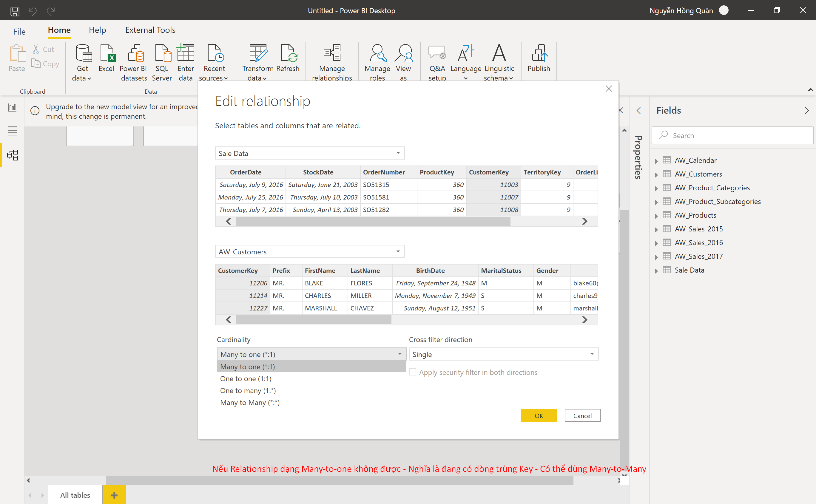Toggle Apply security filter in both directions
This screenshot has width=816, height=504.
(413, 372)
